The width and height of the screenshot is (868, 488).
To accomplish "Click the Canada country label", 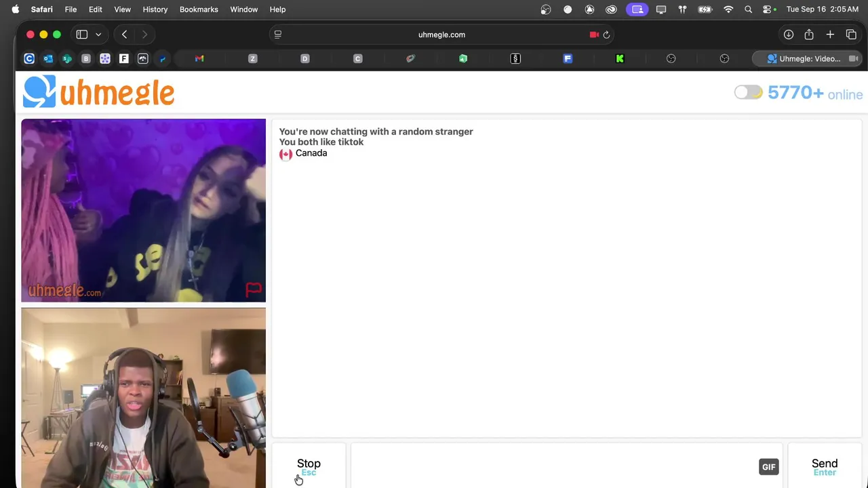I will click(x=311, y=153).
